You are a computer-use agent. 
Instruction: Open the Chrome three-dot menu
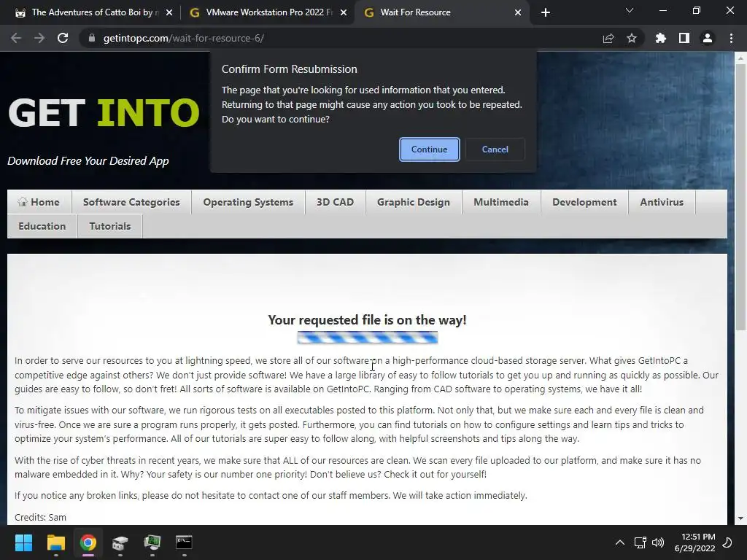click(731, 38)
